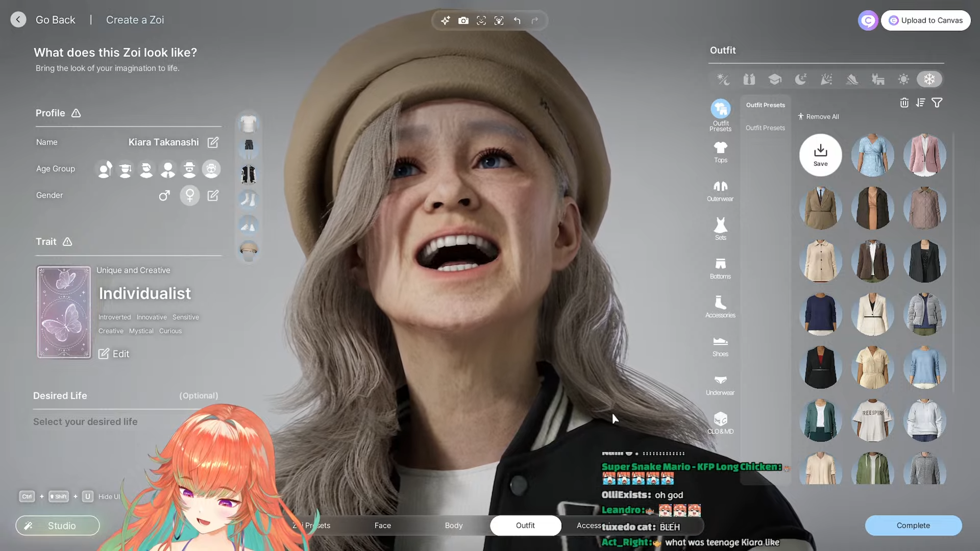Image resolution: width=980 pixels, height=551 pixels.
Task: Edit the Zoi name Kiara Takanashi
Action: (x=213, y=142)
